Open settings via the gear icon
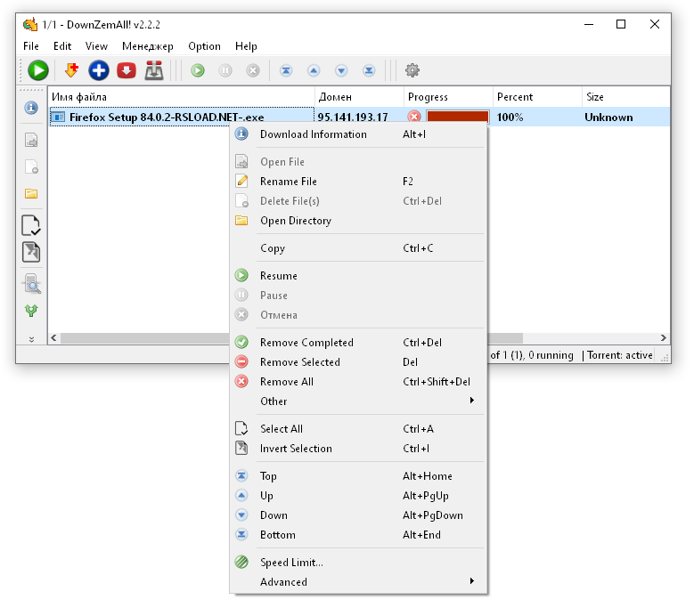 pyautogui.click(x=412, y=69)
